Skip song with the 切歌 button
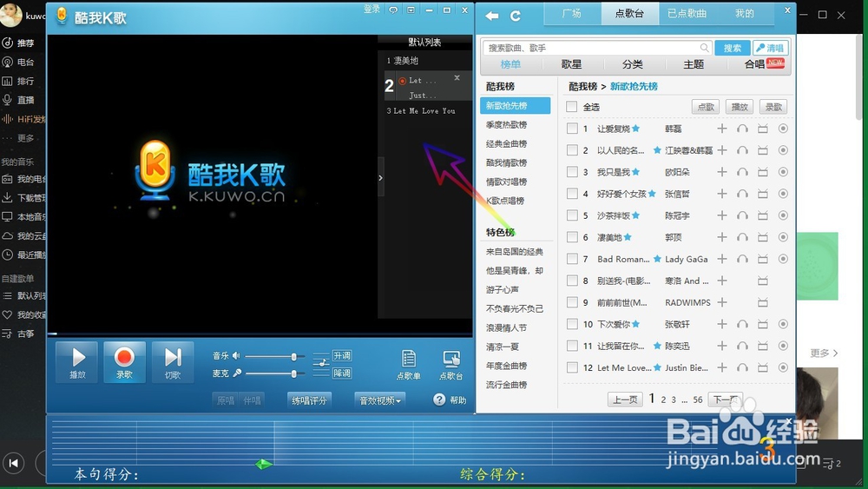Screen dimensions: 868x489 click(173, 362)
